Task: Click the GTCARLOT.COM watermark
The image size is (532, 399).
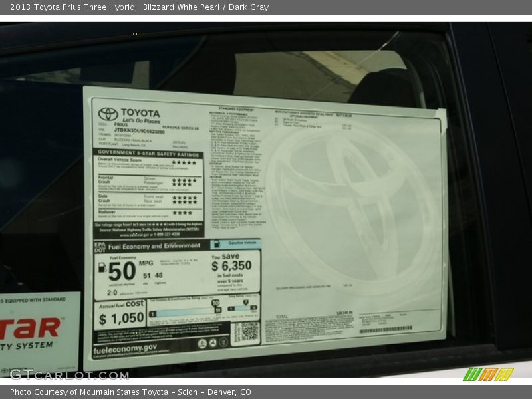Action: point(69,374)
